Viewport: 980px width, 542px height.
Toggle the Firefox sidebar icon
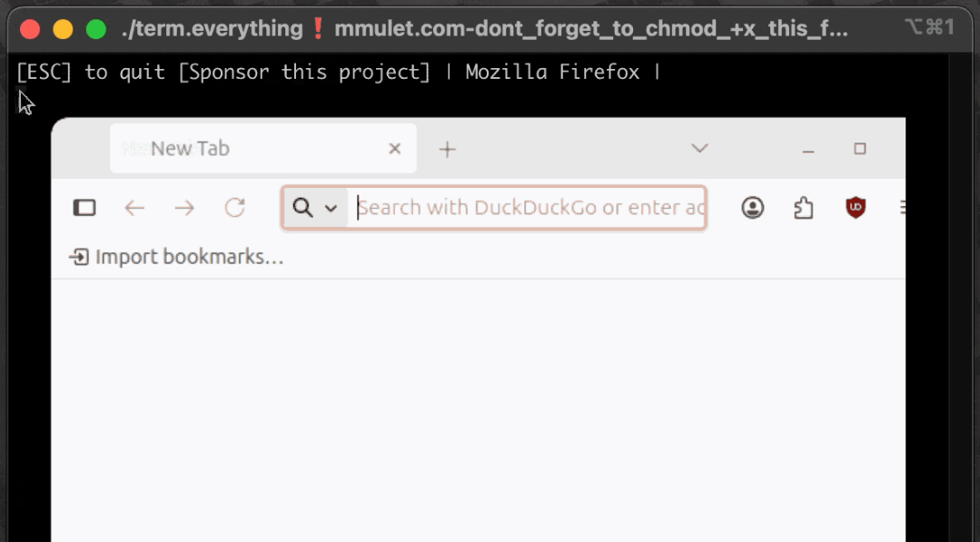[x=84, y=208]
